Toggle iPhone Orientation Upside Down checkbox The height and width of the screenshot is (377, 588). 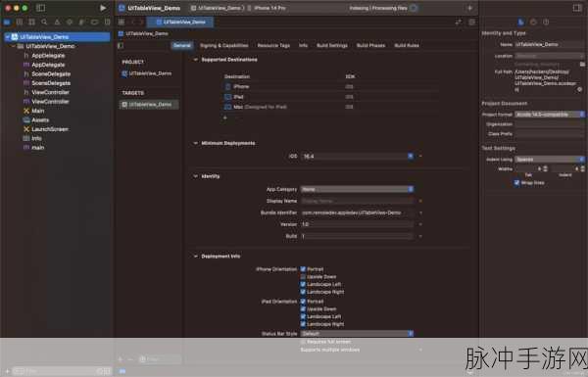click(x=303, y=277)
